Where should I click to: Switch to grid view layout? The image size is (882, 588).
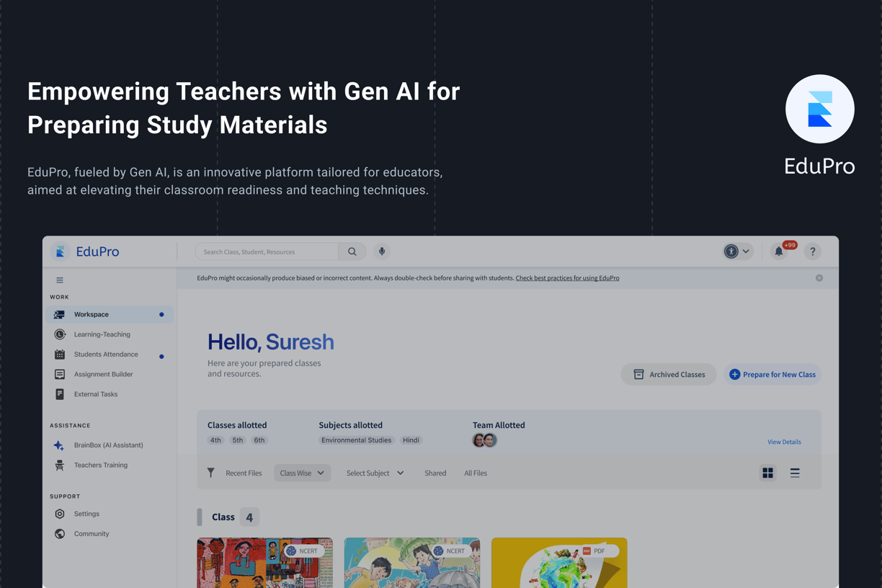click(x=767, y=473)
